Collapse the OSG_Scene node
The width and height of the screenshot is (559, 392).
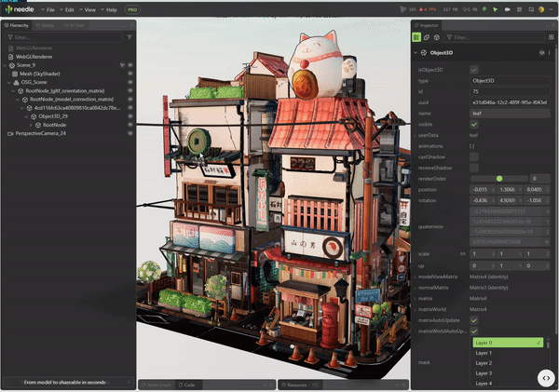[x=9, y=82]
